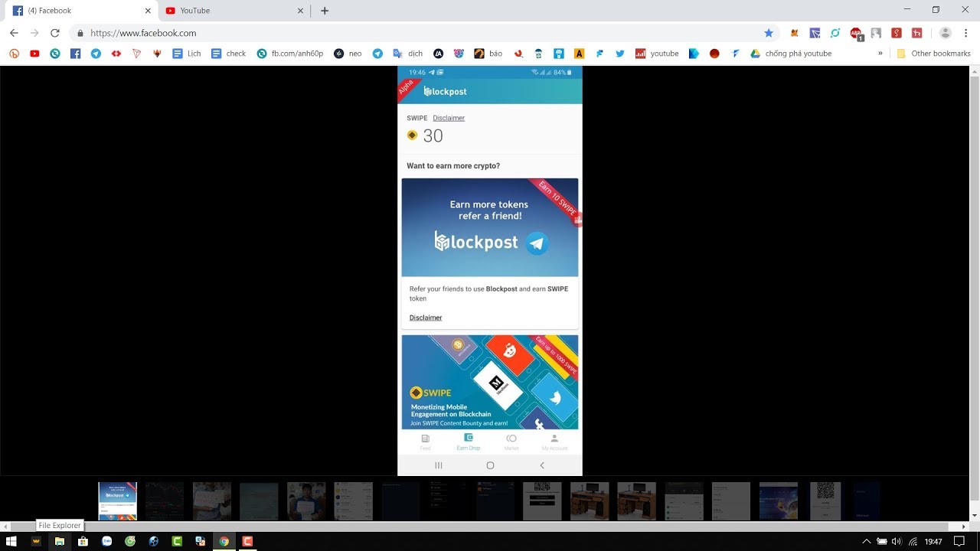Open the dịch translate bookmark
Viewport: 980px width, 551px height.
tap(408, 54)
